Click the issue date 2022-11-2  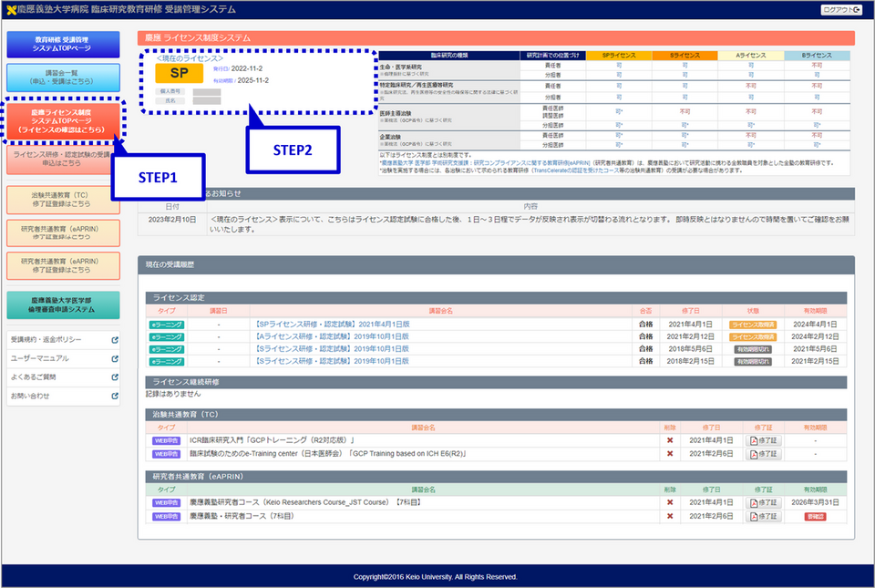pos(247,68)
